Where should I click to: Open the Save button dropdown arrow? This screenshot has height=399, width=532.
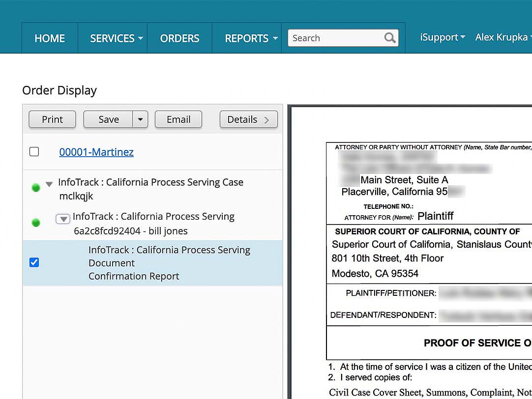[140, 119]
